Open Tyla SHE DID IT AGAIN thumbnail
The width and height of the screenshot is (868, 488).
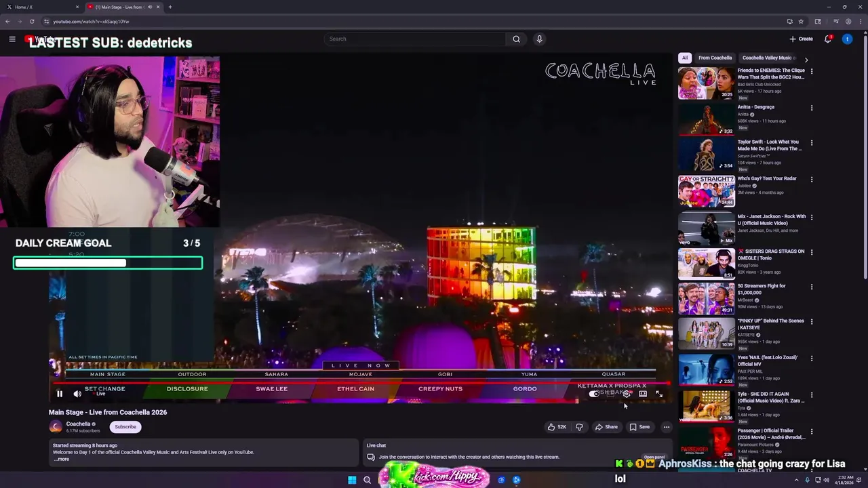point(706,405)
